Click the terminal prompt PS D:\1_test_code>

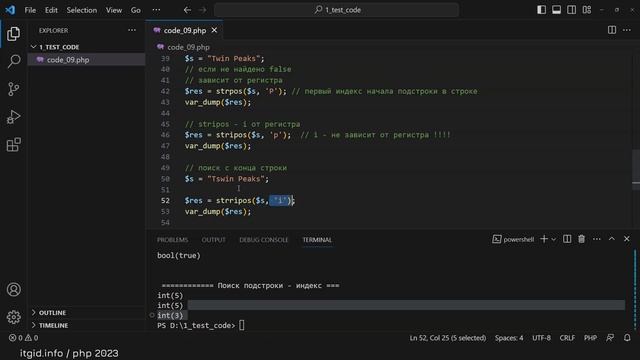(196, 325)
